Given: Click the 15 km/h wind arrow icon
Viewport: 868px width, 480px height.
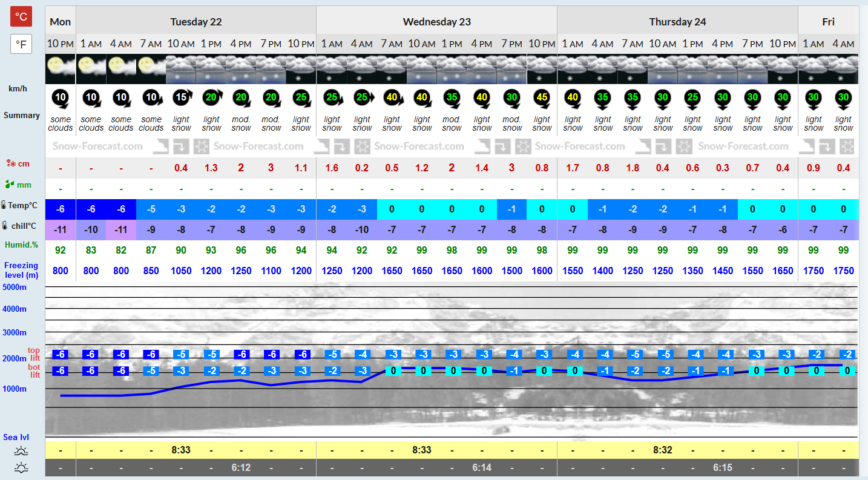Looking at the screenshot, I should 181,97.
